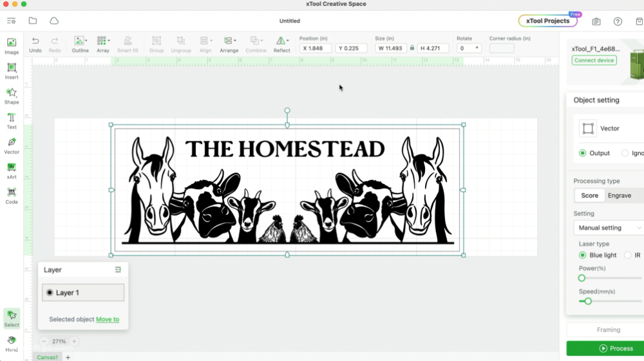Image resolution: width=644 pixels, height=361 pixels.
Task: Click the Reflect toolbar icon
Action: pyautogui.click(x=281, y=44)
